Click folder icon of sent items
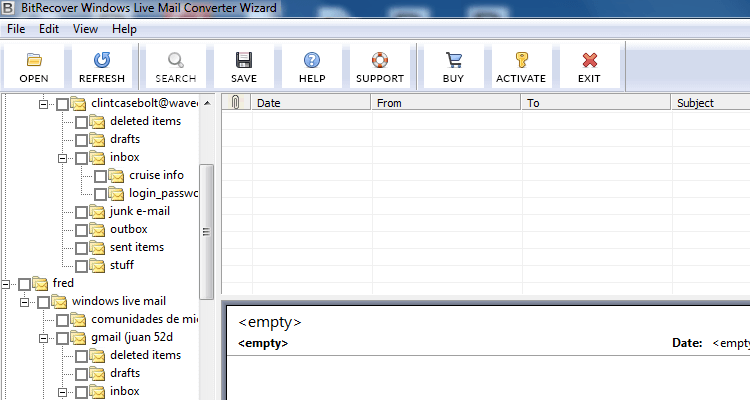This screenshot has width=750, height=400. (x=97, y=247)
